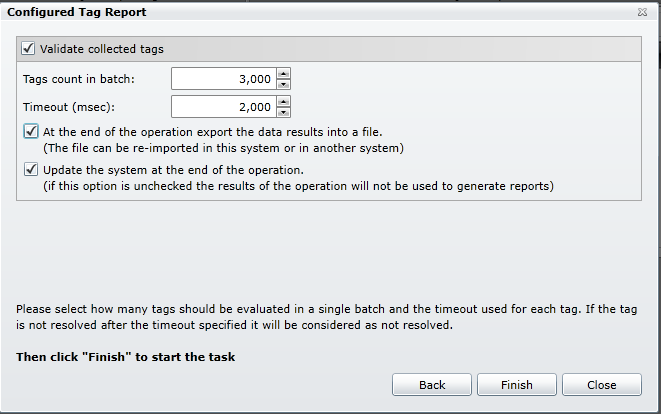Image resolution: width=661 pixels, height=414 pixels.
Task: Click the export data results description text
Action: 212,131
